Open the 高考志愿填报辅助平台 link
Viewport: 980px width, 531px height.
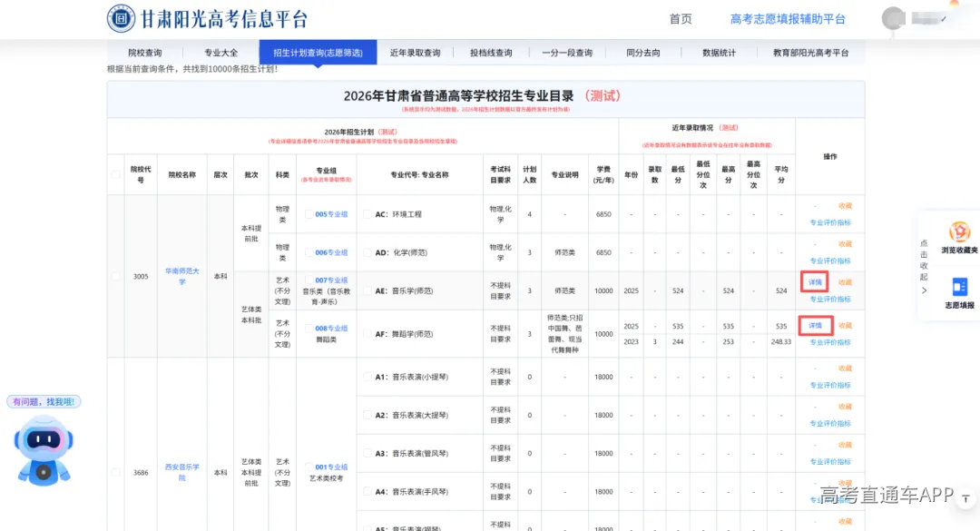(788, 19)
